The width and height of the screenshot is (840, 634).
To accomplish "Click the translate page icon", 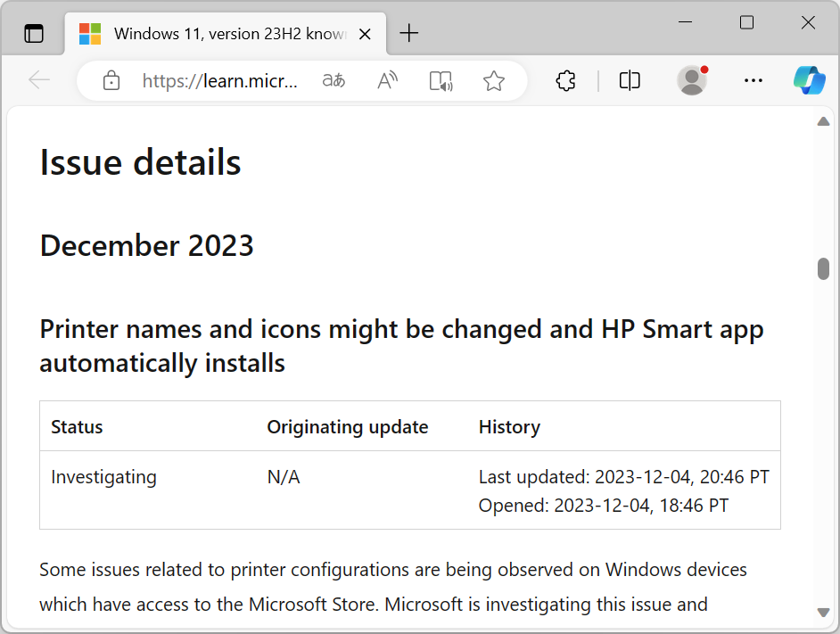I will [x=334, y=81].
